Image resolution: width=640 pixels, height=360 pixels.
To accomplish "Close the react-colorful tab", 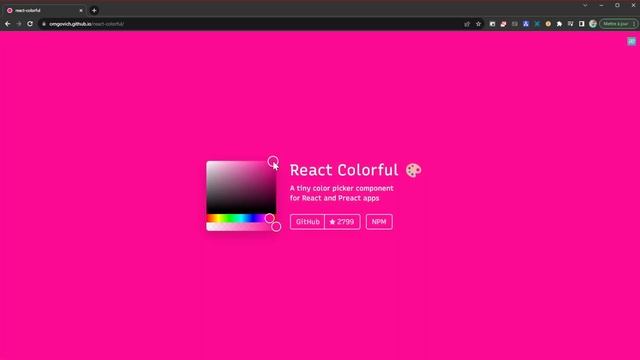I will (x=81, y=11).
